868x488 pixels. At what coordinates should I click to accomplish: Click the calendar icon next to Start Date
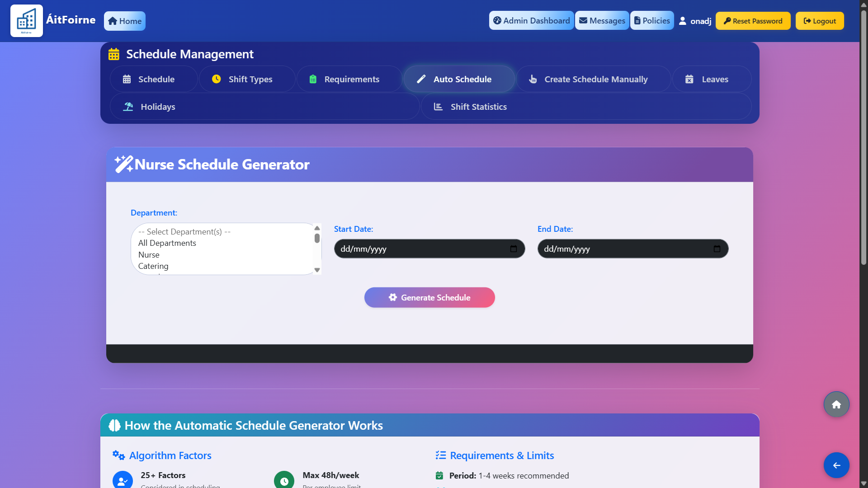point(514,249)
